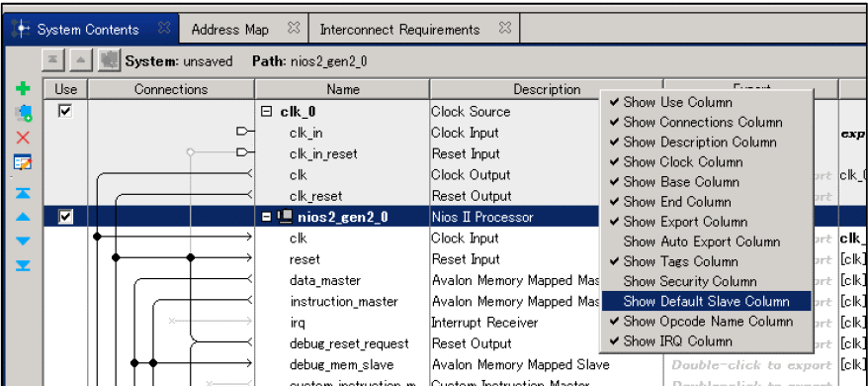The image size is (868, 386).
Task: Collapse the nios2_gen2_0 tree node
Action: coord(266,217)
